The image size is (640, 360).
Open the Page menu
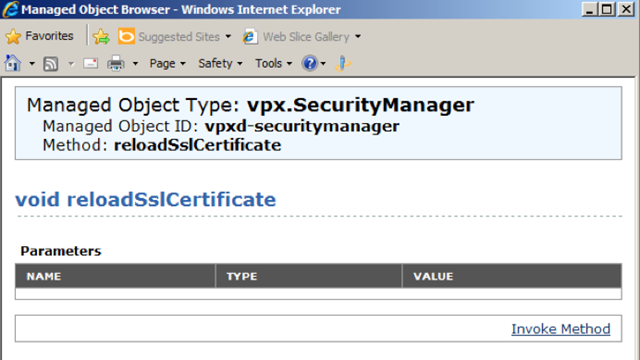pos(167,64)
